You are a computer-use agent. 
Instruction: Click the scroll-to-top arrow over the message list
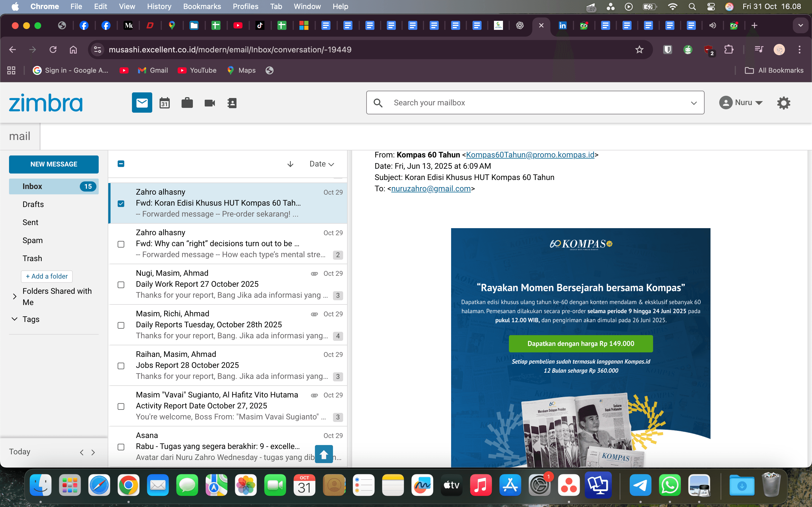pyautogui.click(x=324, y=454)
